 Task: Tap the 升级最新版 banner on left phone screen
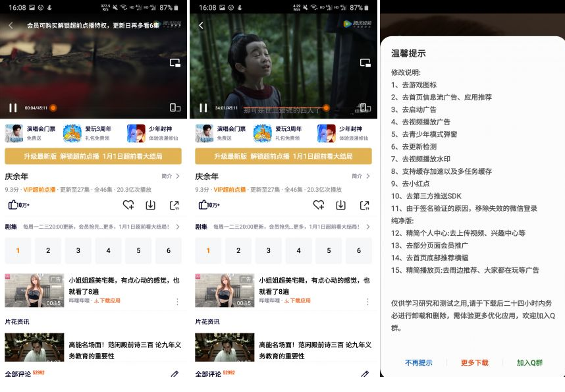(x=93, y=156)
